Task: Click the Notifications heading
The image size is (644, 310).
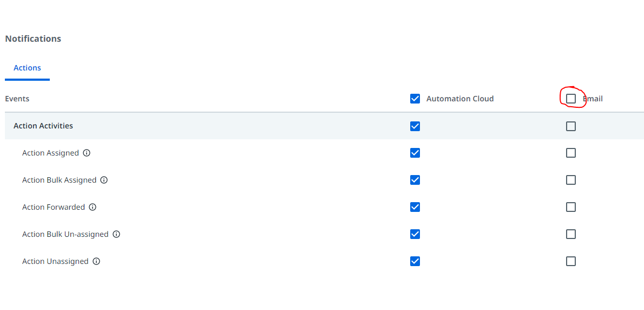Action: (33, 38)
